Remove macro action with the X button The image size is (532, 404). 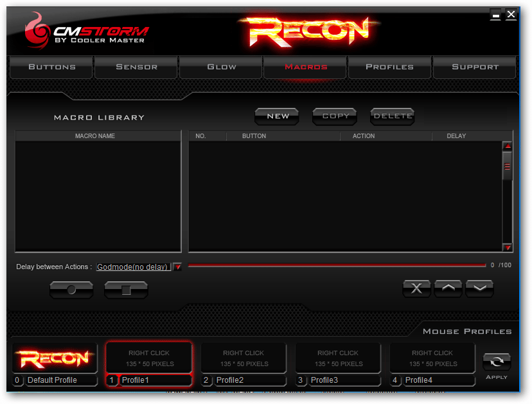[x=416, y=289]
